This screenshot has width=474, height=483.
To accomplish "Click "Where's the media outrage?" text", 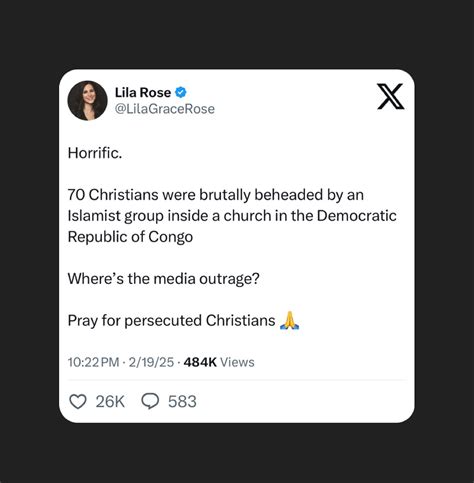I will pos(163,279).
